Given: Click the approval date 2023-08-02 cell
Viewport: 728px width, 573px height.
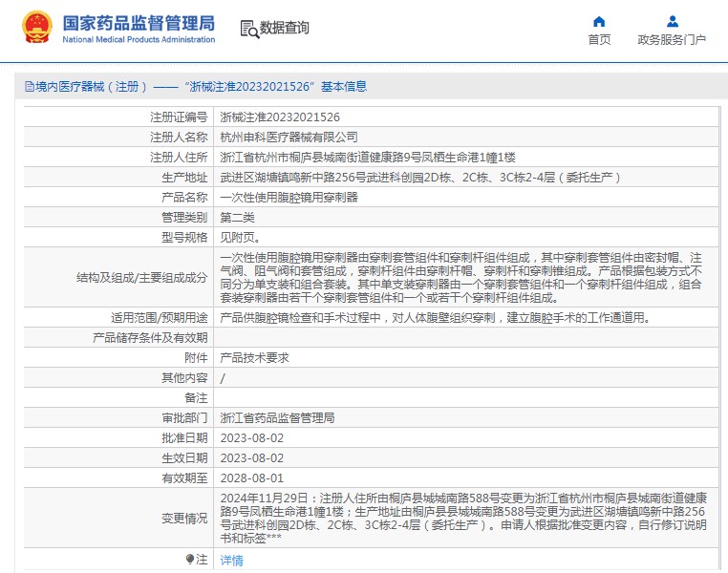Looking at the screenshot, I should (252, 437).
